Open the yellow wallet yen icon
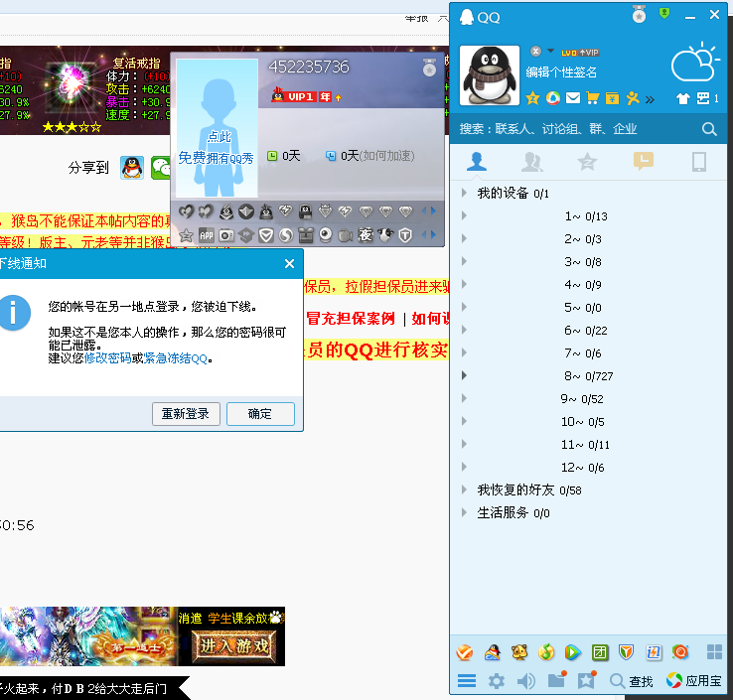The height and width of the screenshot is (700, 733). tap(613, 98)
